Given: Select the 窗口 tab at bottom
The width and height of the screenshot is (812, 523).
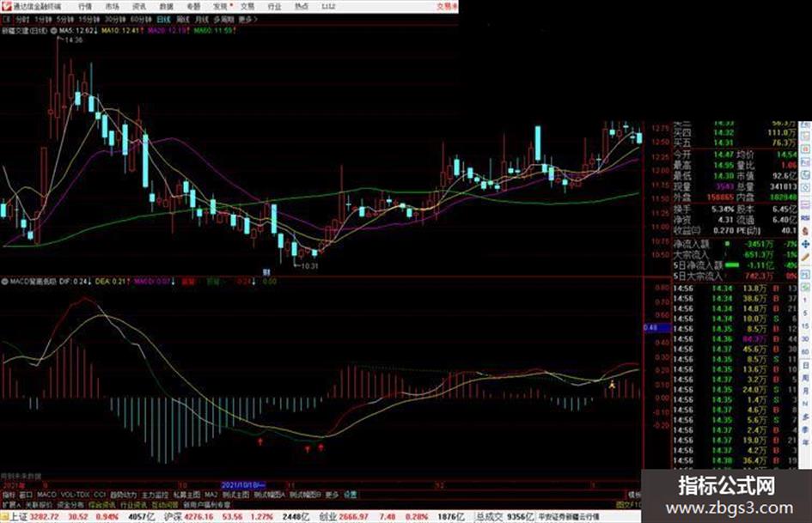Looking at the screenshot, I should pyautogui.click(x=26, y=495).
